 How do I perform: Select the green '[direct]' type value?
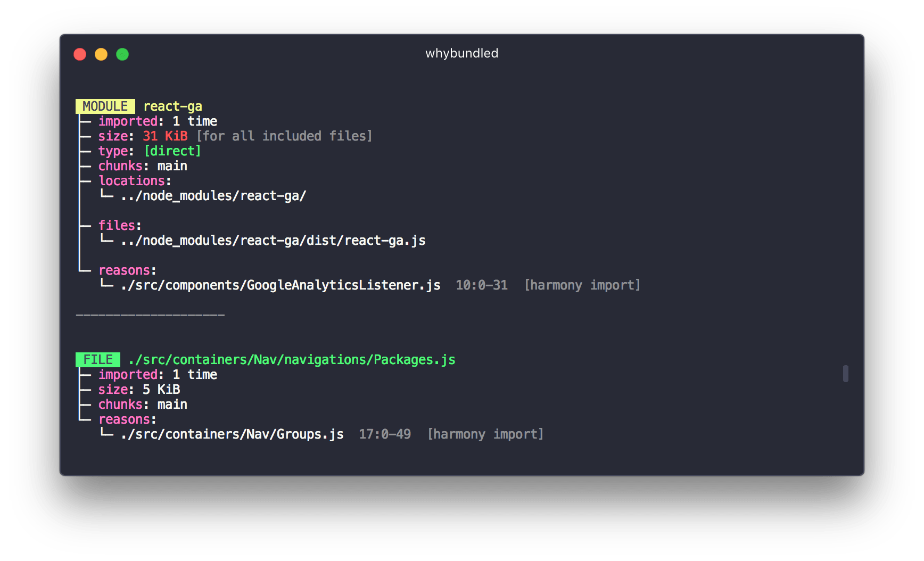click(x=172, y=151)
